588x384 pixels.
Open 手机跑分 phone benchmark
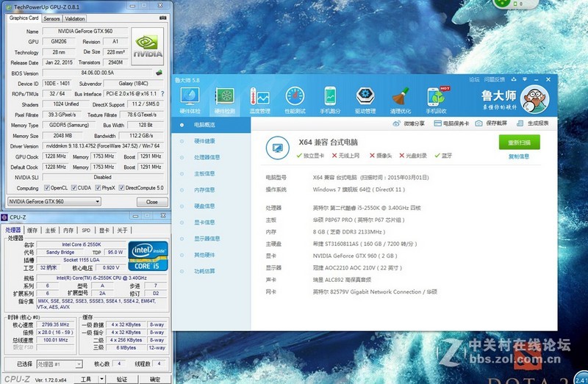pyautogui.click(x=330, y=100)
